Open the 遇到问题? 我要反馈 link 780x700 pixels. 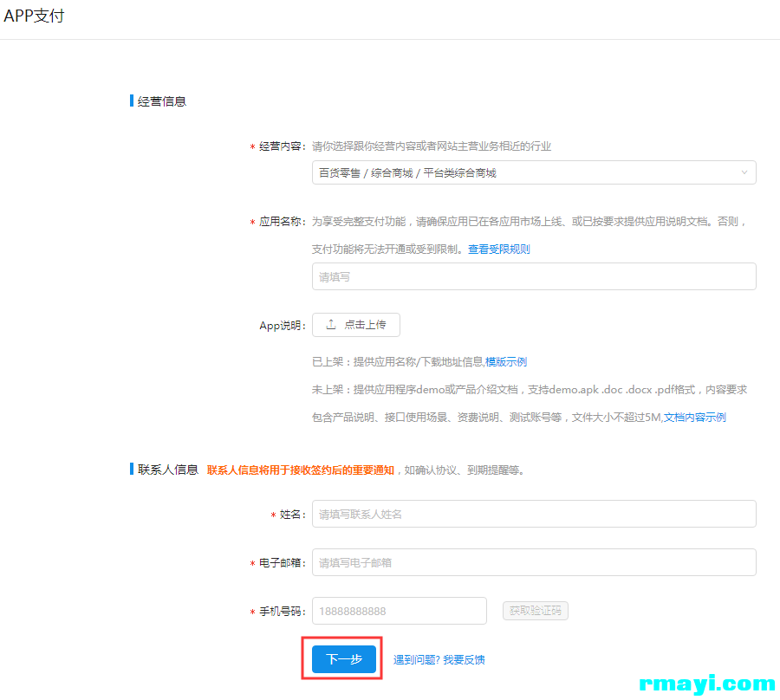pos(439,660)
